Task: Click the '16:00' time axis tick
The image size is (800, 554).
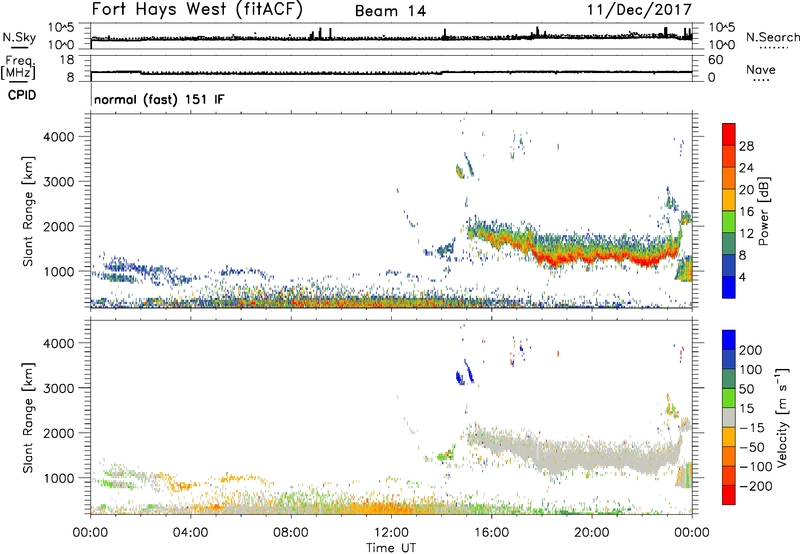Action: [x=491, y=533]
